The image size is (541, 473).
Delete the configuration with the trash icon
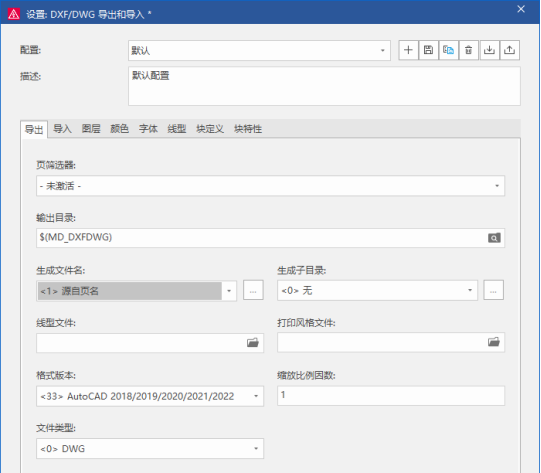pyautogui.click(x=469, y=50)
